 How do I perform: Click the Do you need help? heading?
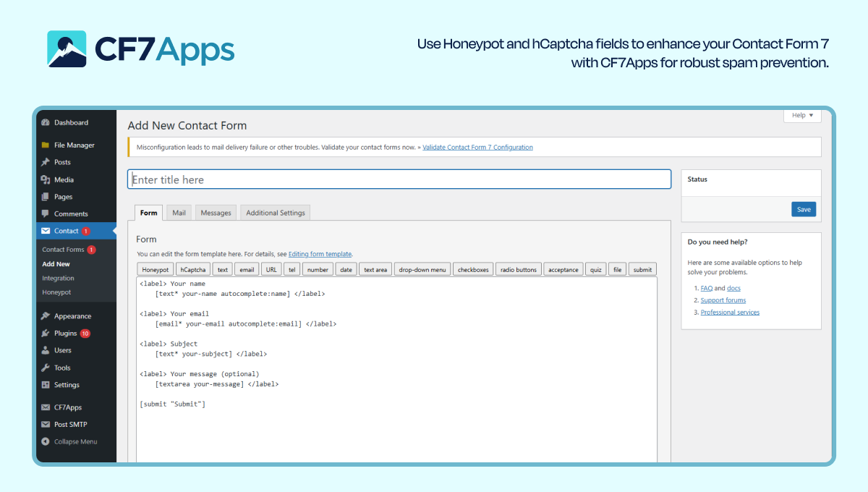coord(718,242)
